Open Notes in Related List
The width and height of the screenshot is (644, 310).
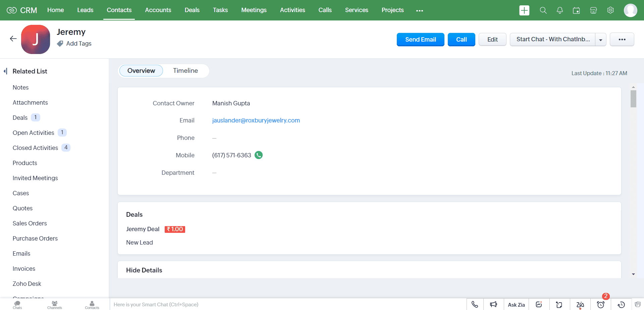point(20,88)
